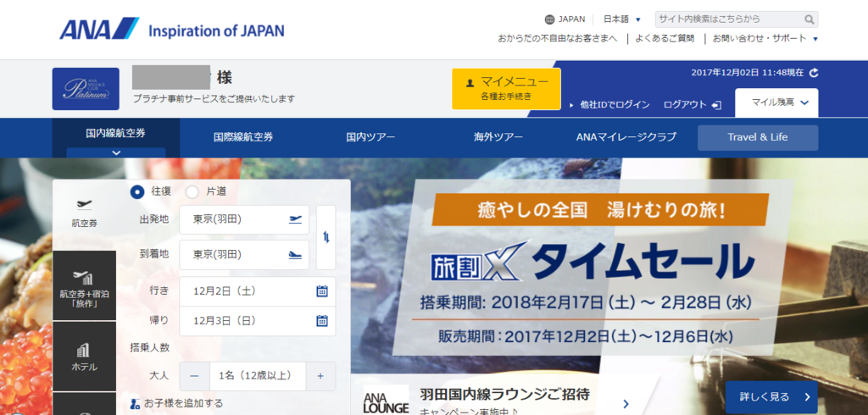Click the site search input field

(x=728, y=19)
